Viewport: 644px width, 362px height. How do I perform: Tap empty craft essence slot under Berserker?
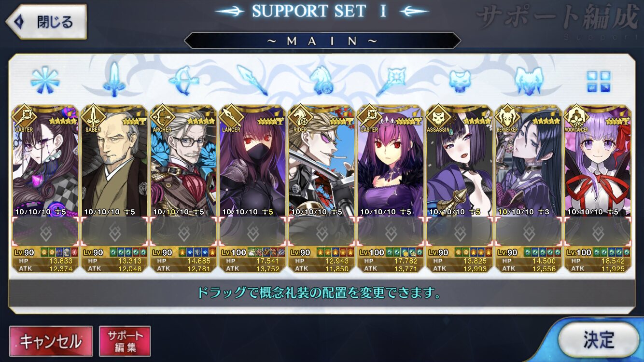pos(529,232)
